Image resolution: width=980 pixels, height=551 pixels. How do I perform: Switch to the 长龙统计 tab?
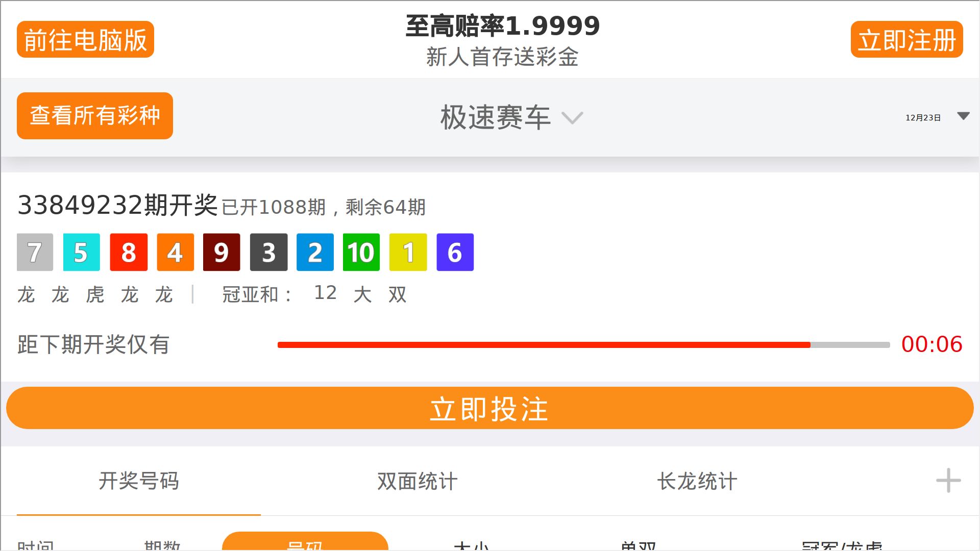pos(697,481)
